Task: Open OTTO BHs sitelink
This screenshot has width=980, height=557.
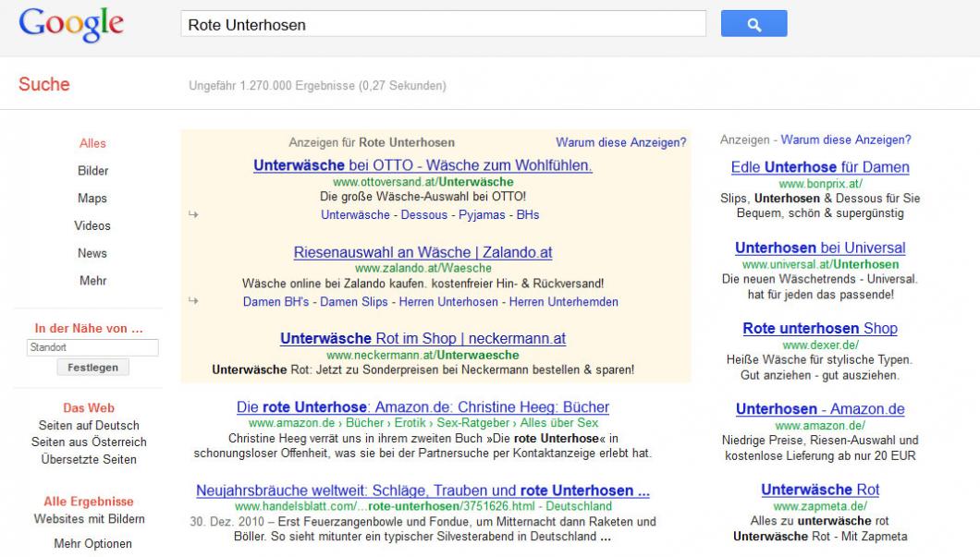Action: pos(528,215)
